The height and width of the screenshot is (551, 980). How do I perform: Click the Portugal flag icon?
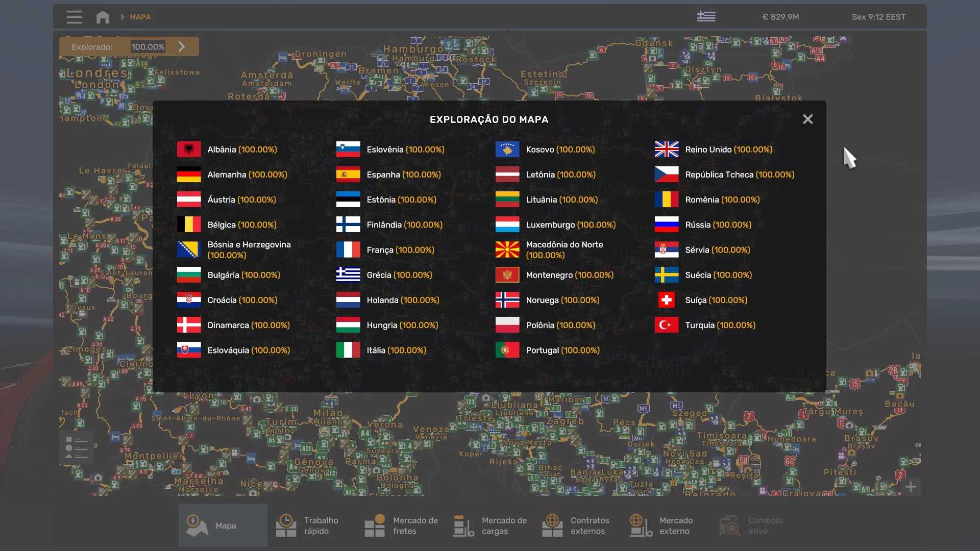pos(507,350)
